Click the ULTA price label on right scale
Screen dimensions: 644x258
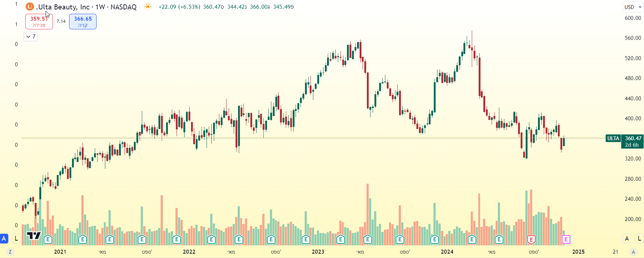[x=613, y=138]
